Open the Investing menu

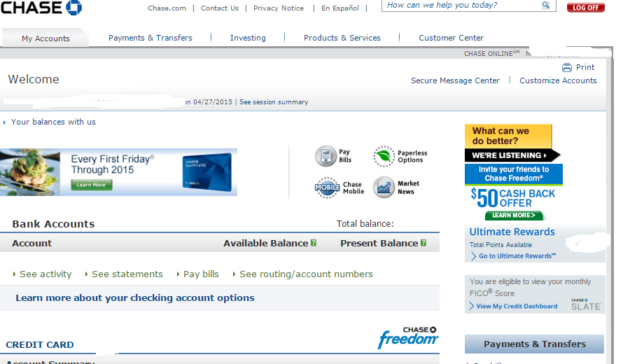tap(248, 38)
